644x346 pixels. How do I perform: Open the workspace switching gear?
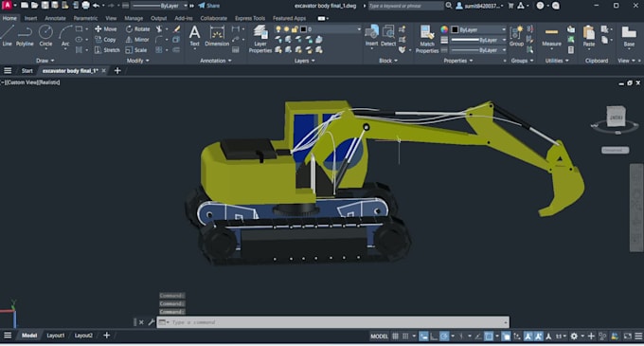(574, 337)
